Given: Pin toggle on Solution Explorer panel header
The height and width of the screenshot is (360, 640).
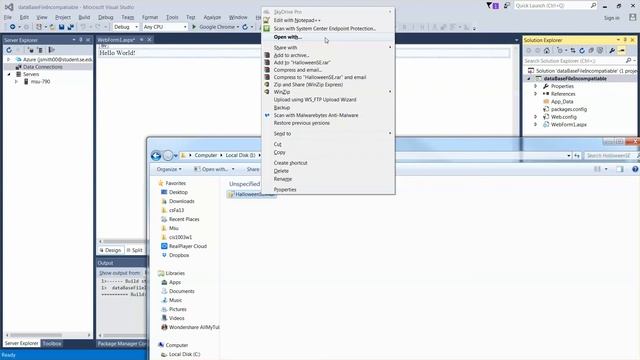Looking at the screenshot, I should click(x=625, y=40).
